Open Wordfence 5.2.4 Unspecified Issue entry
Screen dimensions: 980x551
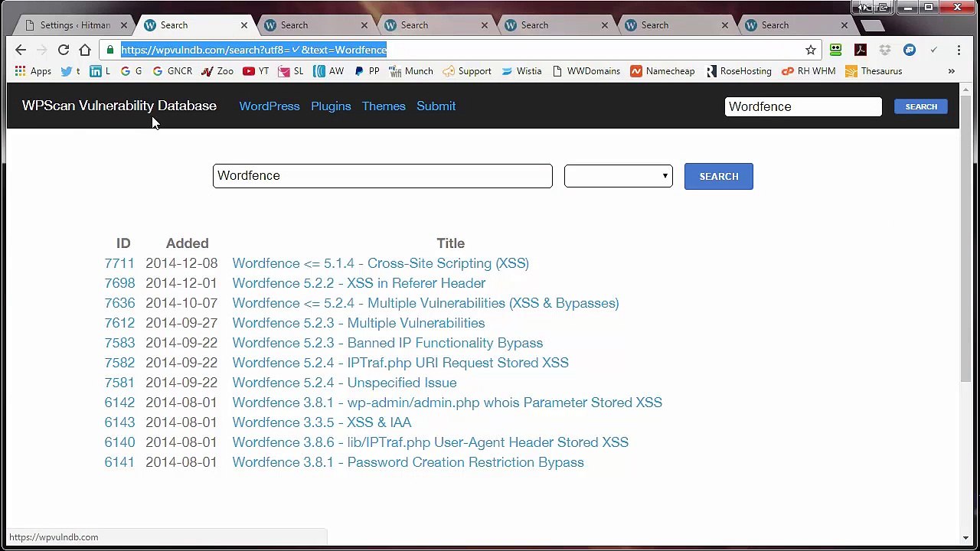pos(345,383)
